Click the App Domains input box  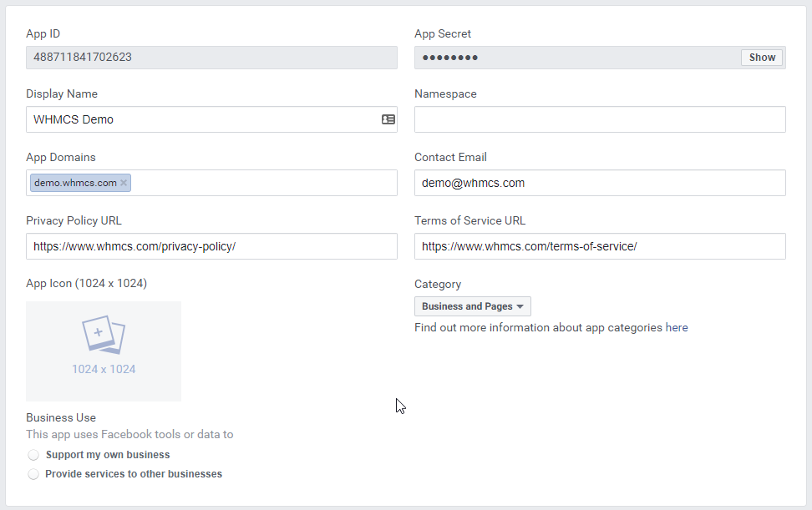coord(212,183)
